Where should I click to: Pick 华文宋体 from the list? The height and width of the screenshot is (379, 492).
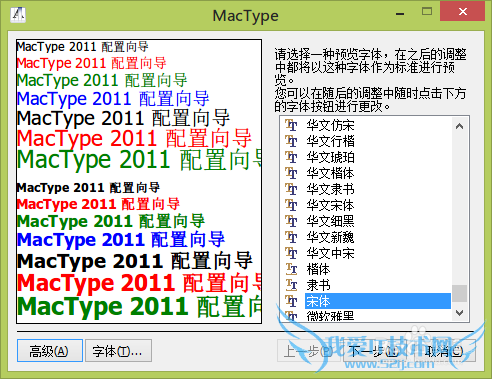(x=330, y=205)
